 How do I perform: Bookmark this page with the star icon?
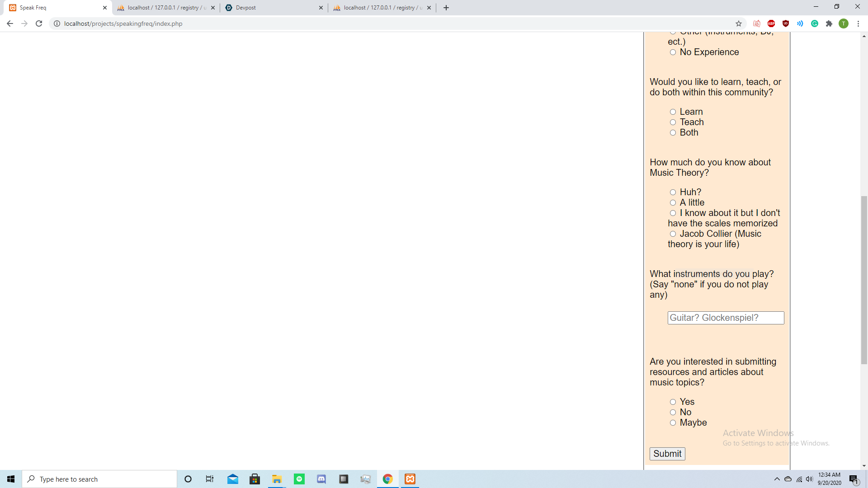739,23
